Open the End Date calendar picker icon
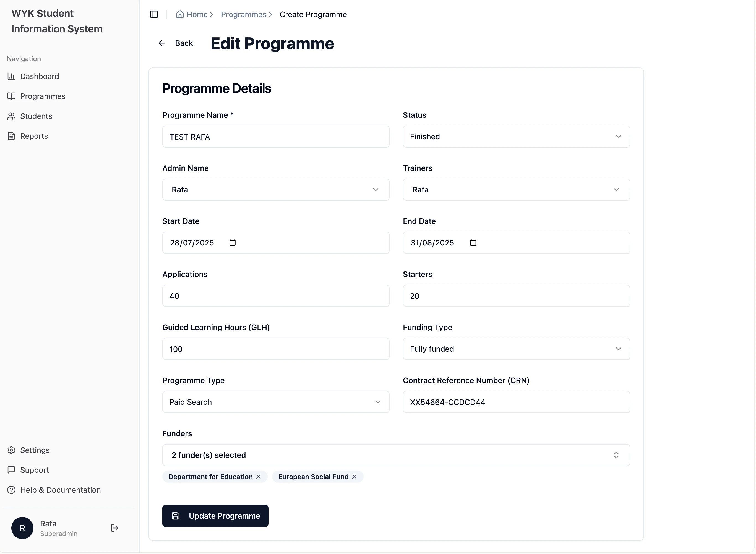The image size is (756, 554). (473, 242)
